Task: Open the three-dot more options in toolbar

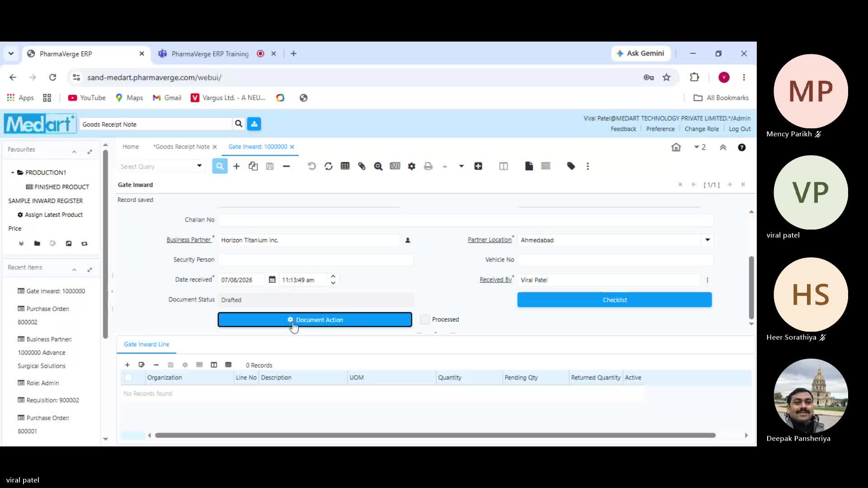Action: tap(588, 166)
